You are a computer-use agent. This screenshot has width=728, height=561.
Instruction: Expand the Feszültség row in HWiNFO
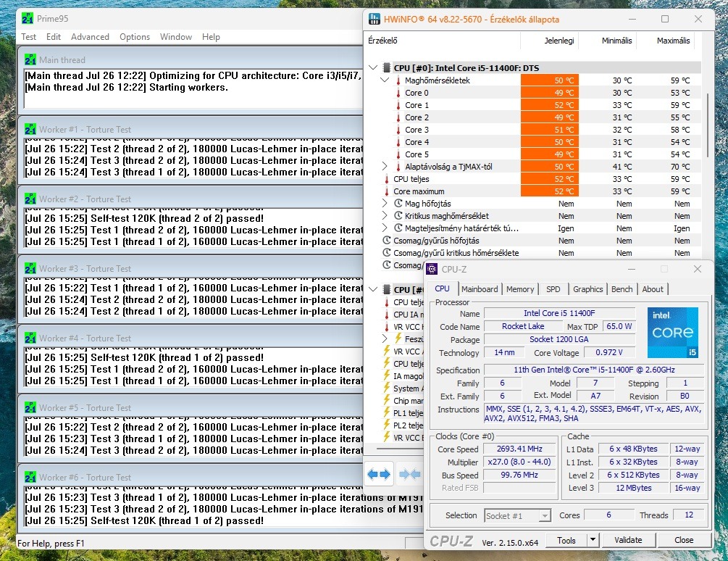[385, 338]
